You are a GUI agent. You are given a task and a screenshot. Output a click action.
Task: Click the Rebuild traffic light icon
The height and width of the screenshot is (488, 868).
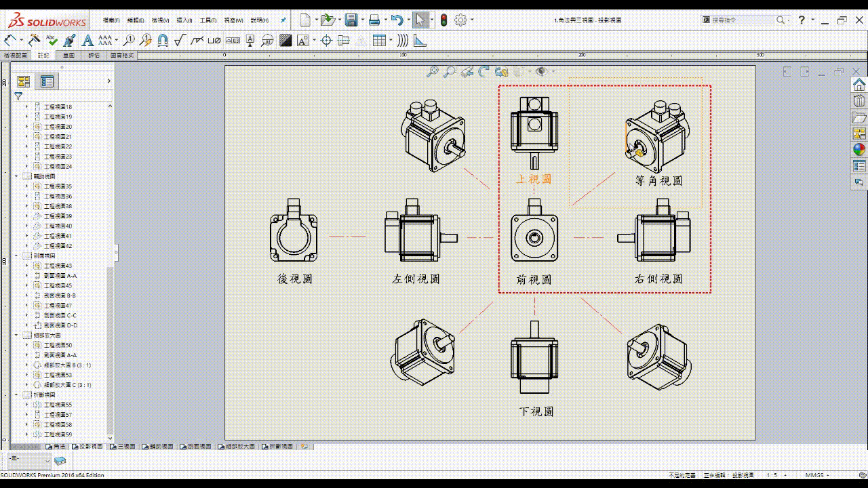pyautogui.click(x=443, y=20)
